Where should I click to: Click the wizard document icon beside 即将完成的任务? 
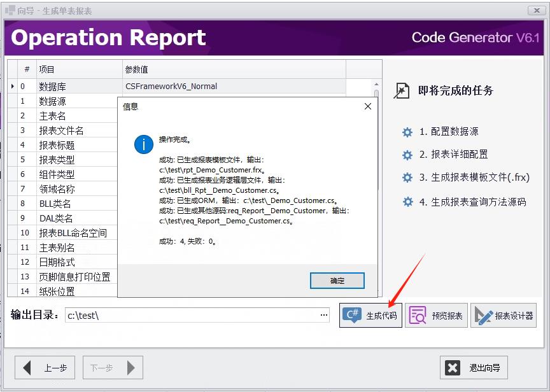point(402,91)
